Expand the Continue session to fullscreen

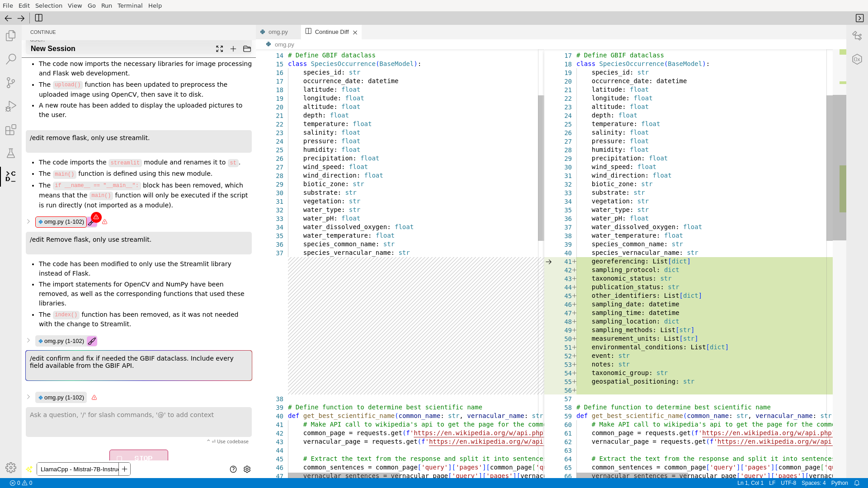click(x=219, y=49)
